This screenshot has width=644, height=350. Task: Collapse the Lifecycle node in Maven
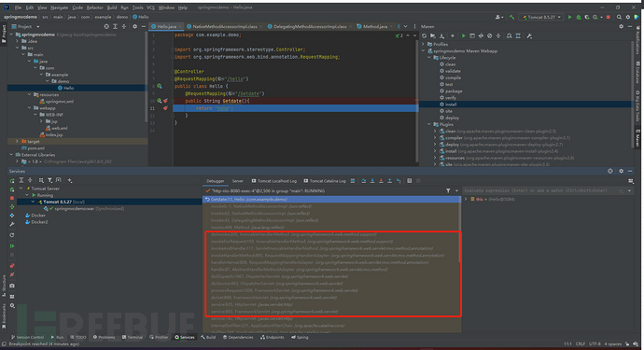(429, 58)
